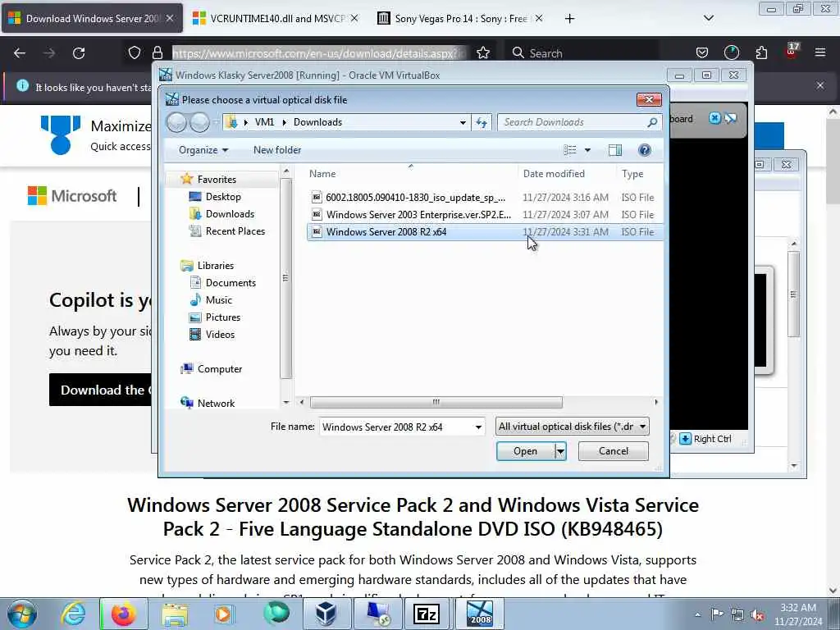Viewport: 840px width, 630px height.
Task: Open the Firefox extensions puzzle icon
Action: point(761,52)
